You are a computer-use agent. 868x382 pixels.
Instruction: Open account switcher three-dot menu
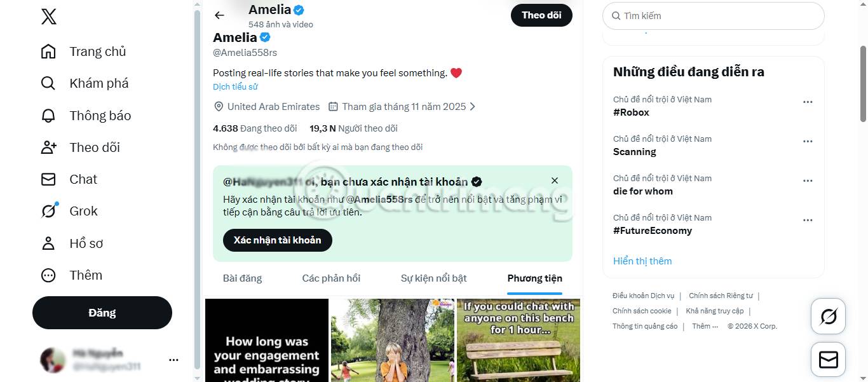[173, 360]
